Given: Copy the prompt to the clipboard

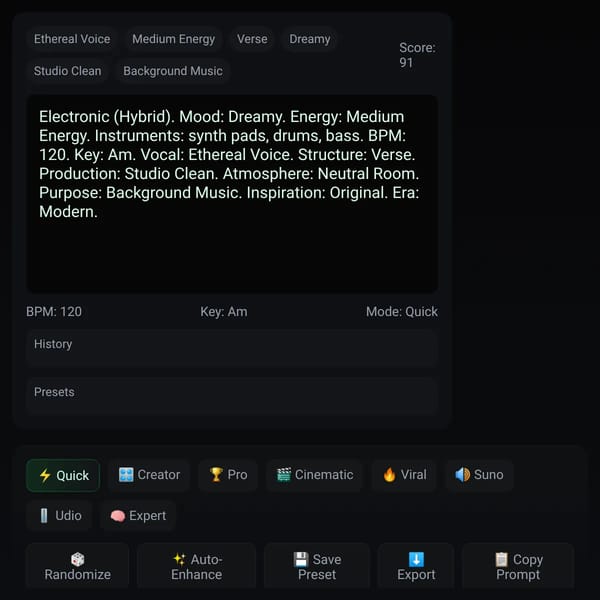Looking at the screenshot, I should [x=518, y=567].
